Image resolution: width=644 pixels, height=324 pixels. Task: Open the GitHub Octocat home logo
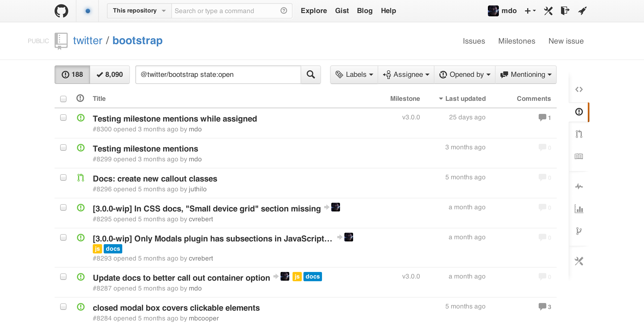(x=61, y=11)
